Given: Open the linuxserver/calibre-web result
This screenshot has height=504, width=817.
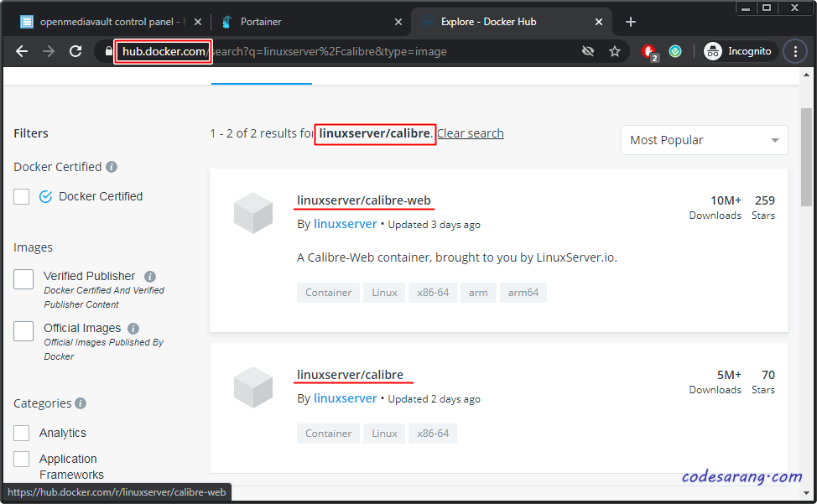Looking at the screenshot, I should coord(364,200).
